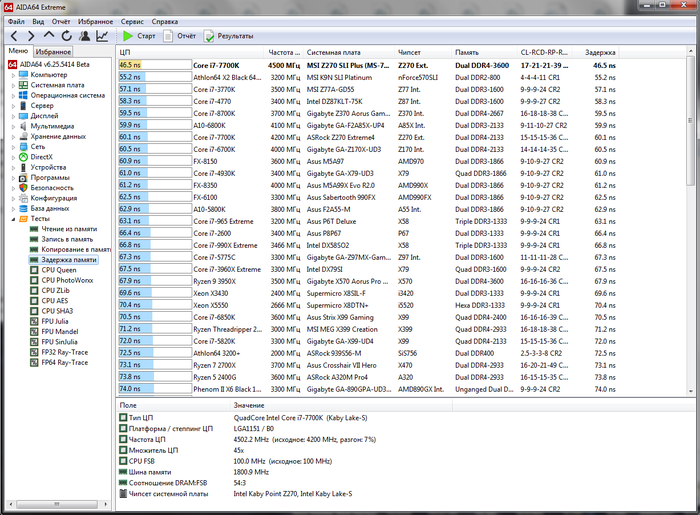The width and height of the screenshot is (700, 515).
Task: Expand the Системная плата tree node
Action: [x=13, y=86]
